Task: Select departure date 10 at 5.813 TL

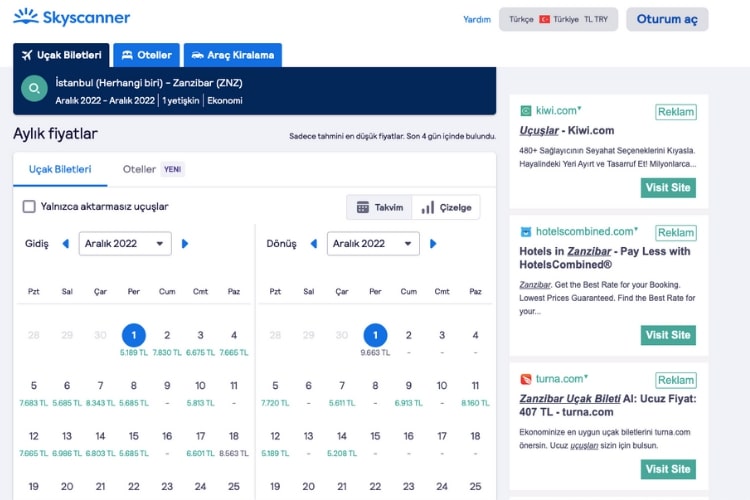Action: tap(200, 393)
